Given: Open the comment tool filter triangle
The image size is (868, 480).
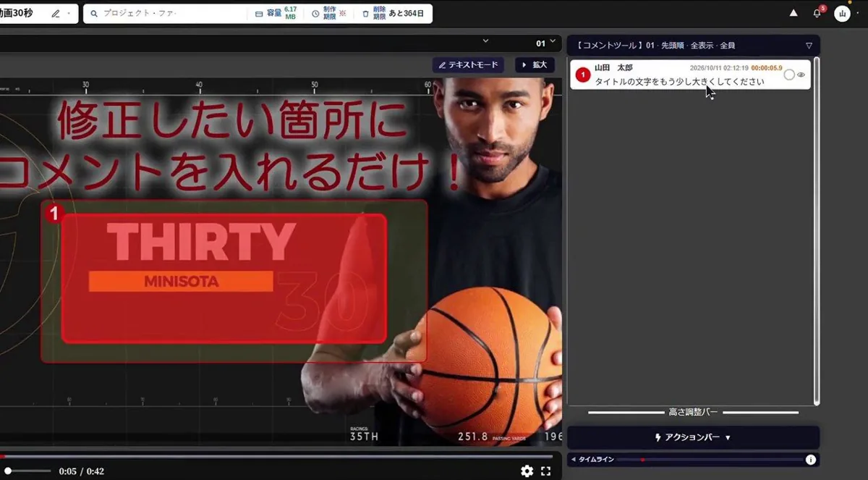Looking at the screenshot, I should pos(809,46).
